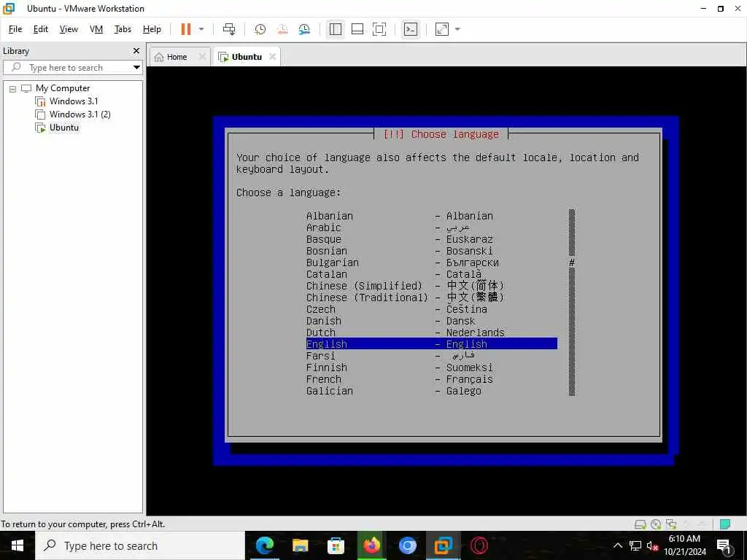This screenshot has height=560, width=747.
Task: Click the hard disk status icon
Action: coord(640,524)
